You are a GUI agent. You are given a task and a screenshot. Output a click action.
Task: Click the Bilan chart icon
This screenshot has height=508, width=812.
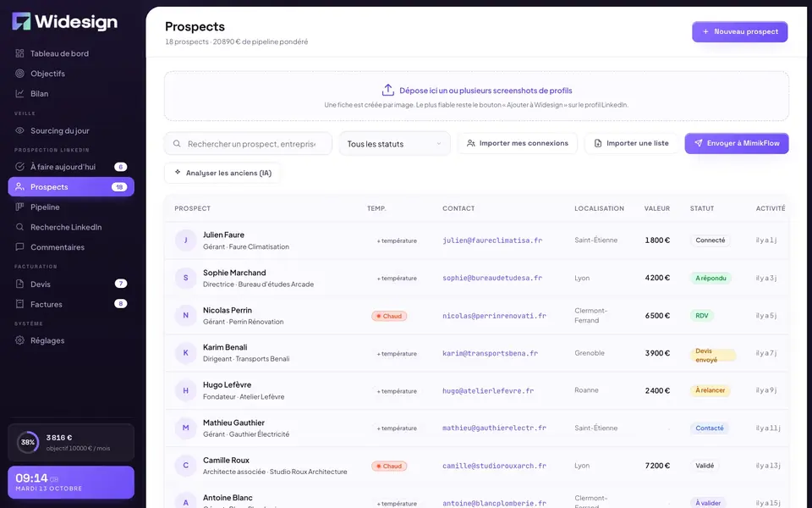point(19,94)
